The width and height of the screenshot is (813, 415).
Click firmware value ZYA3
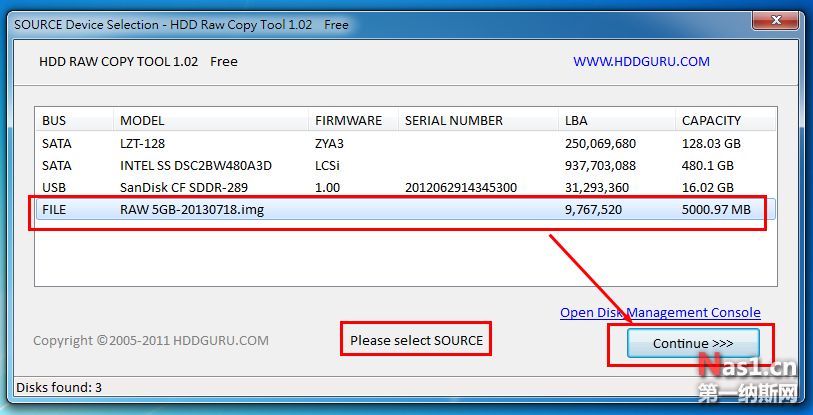329,144
